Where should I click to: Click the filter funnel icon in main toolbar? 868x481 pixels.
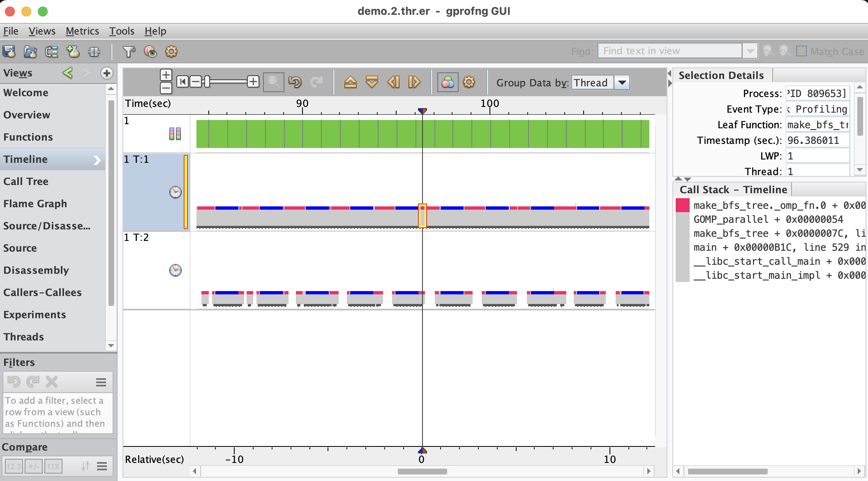(x=129, y=51)
